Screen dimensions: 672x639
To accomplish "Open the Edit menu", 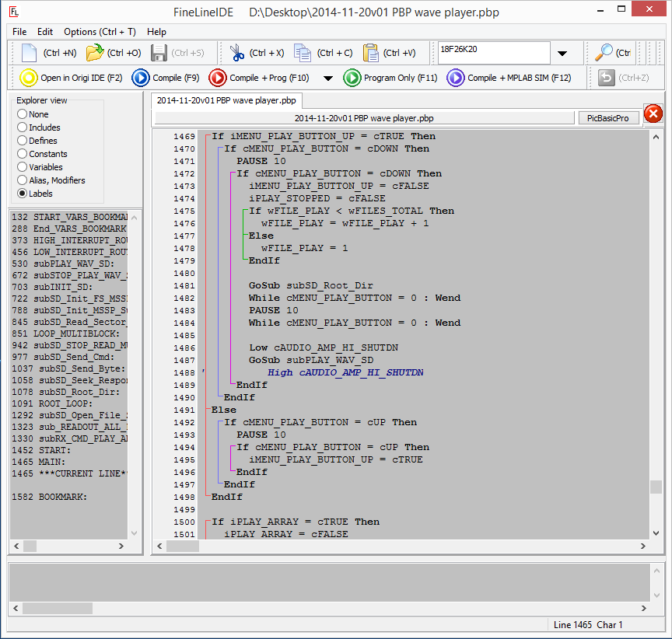I will tap(45, 32).
